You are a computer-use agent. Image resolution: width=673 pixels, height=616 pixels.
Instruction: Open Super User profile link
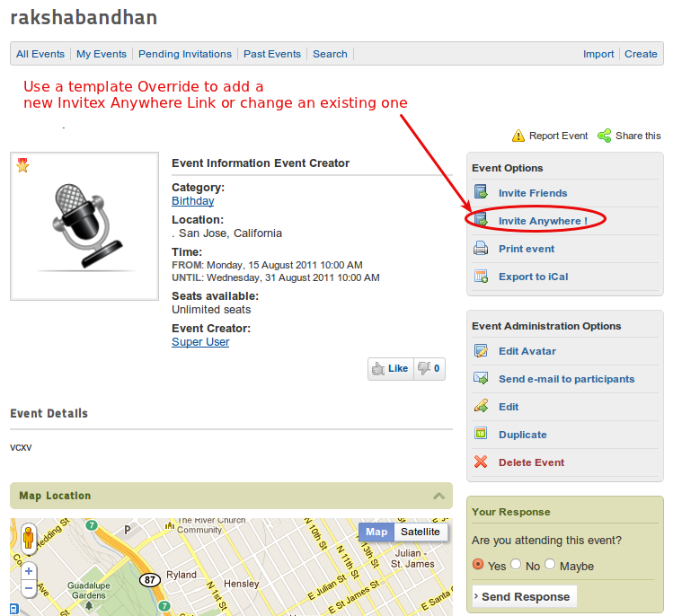[x=200, y=342]
